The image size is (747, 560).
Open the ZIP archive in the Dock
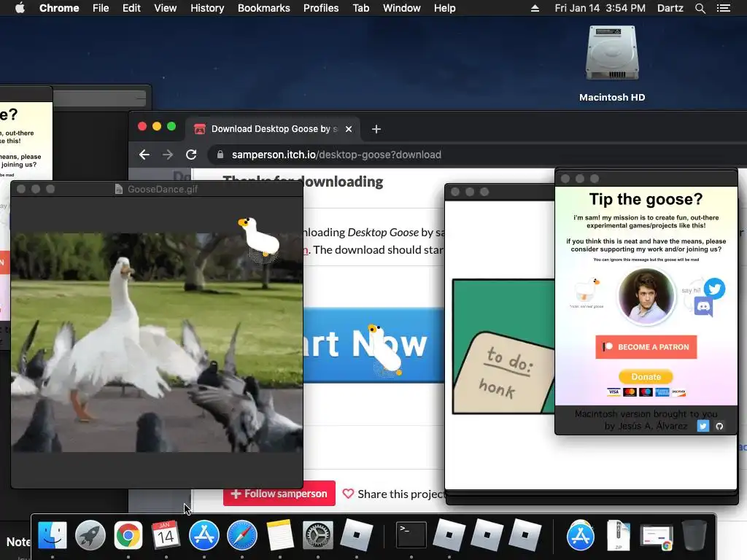618,535
